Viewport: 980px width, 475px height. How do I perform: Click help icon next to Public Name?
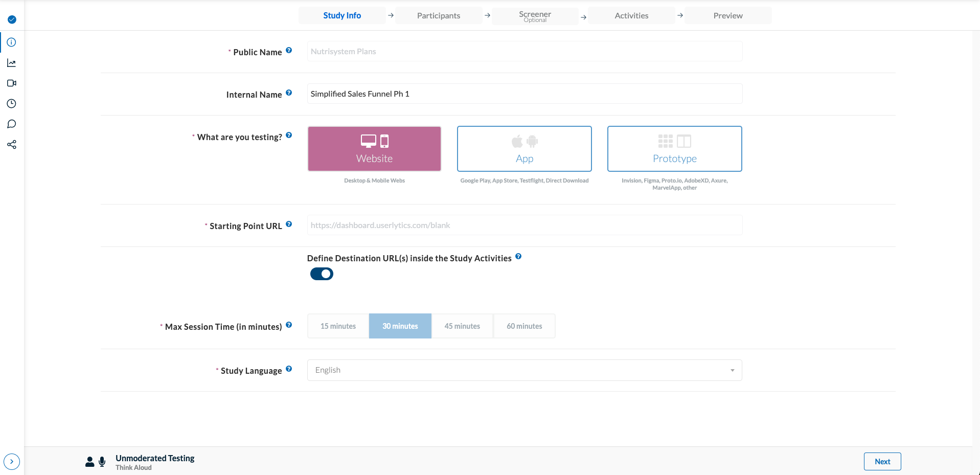289,50
